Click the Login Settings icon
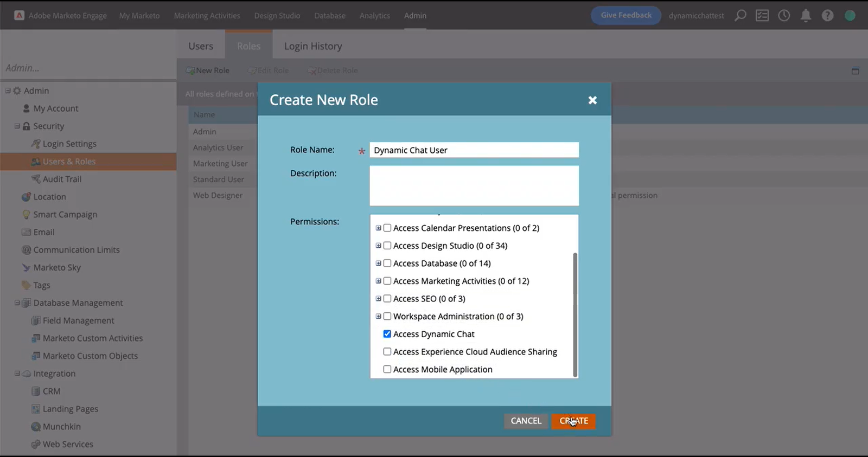 36,144
